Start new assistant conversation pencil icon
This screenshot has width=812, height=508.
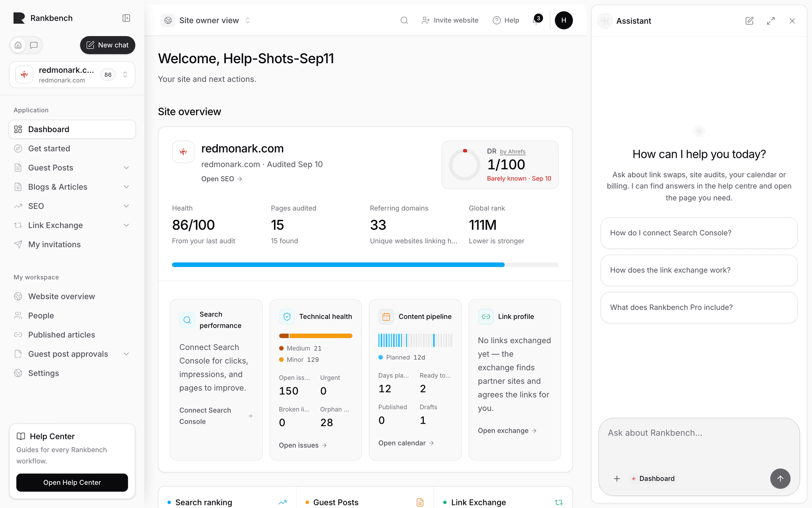749,21
